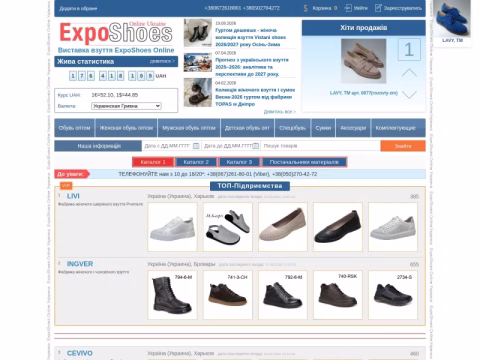Open the Детская обувь опт menu
The image size is (480, 360).
tap(247, 128)
